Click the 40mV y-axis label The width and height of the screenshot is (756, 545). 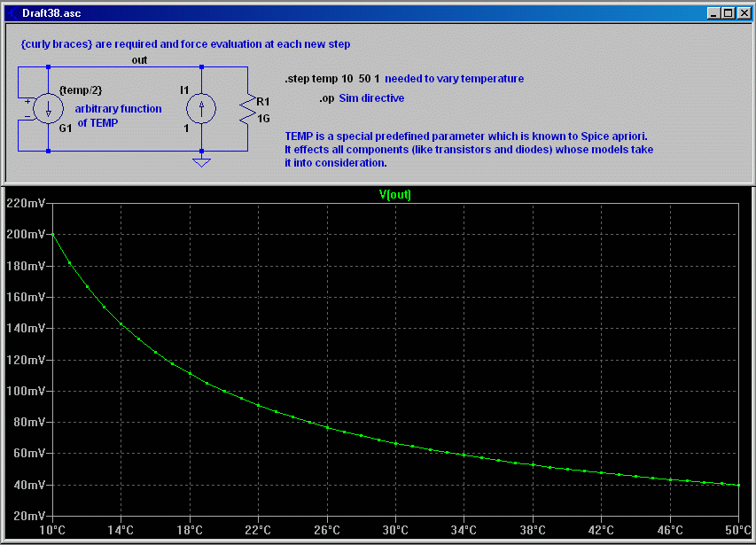(28, 485)
